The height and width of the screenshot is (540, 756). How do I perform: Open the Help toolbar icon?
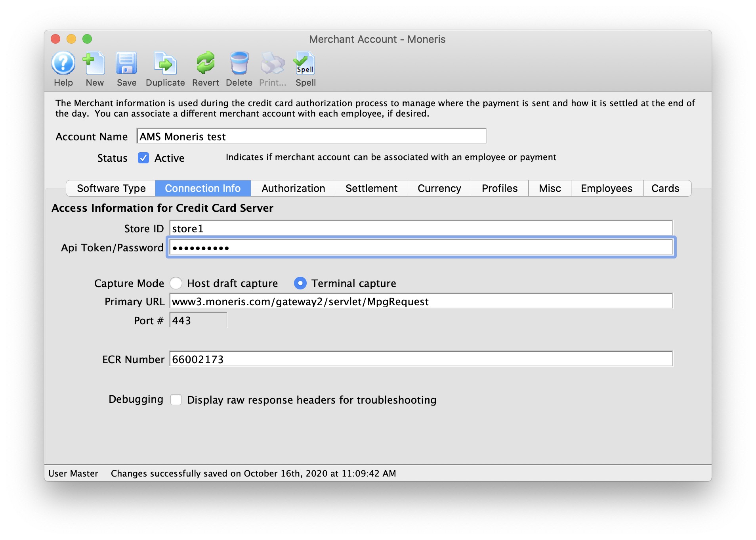click(63, 63)
